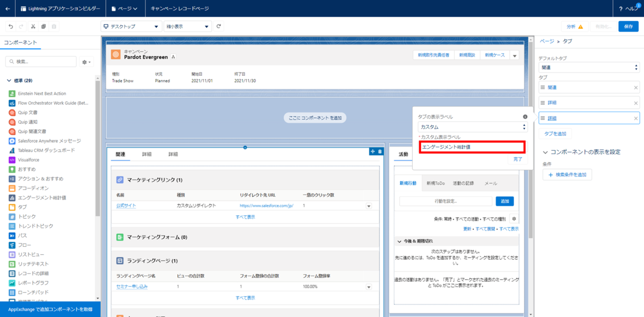The width and height of the screenshot is (644, 317).
Task: Click the ページ breadcrumb link
Action: [x=546, y=41]
